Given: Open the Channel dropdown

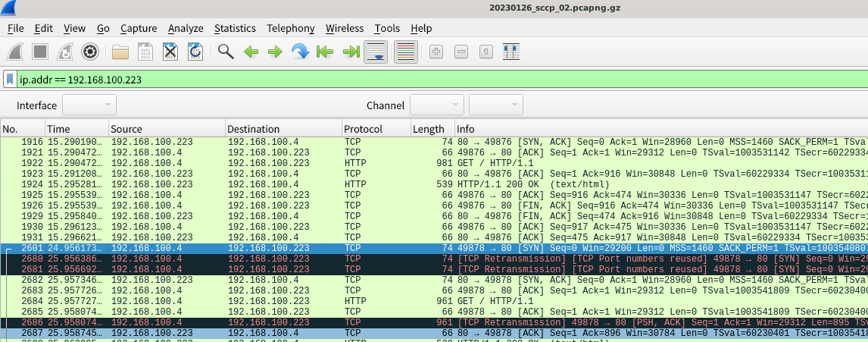Looking at the screenshot, I should 436,105.
